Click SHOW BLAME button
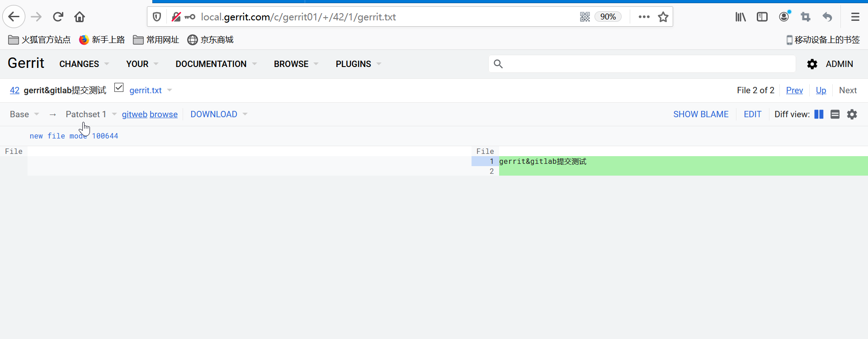The height and width of the screenshot is (339, 868). pyautogui.click(x=701, y=114)
